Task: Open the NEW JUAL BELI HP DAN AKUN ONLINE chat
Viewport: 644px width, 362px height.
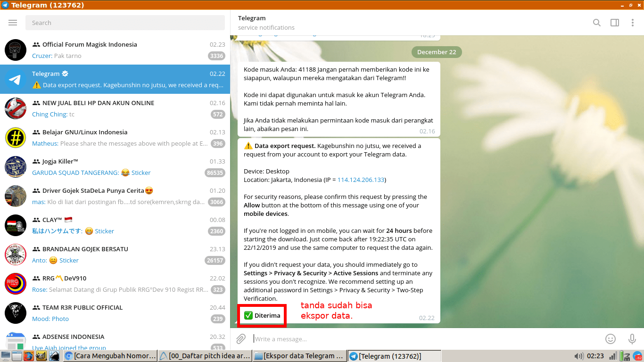Action: click(x=115, y=108)
